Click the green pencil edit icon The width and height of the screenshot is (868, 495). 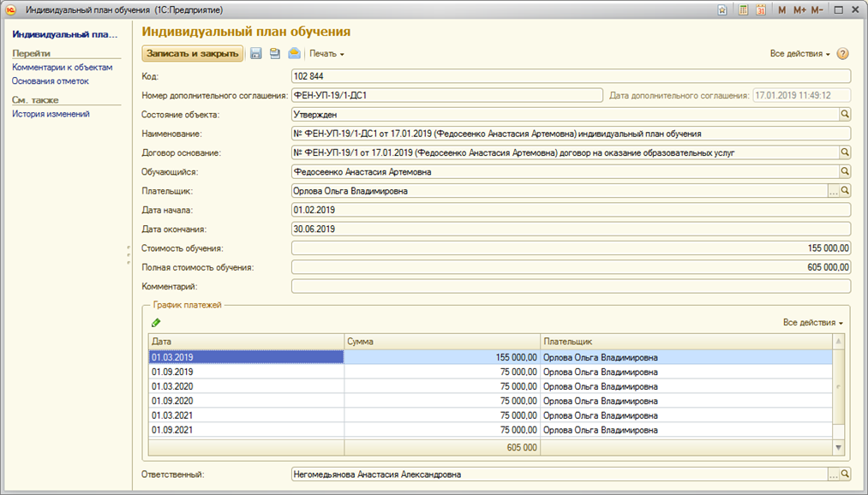point(156,323)
